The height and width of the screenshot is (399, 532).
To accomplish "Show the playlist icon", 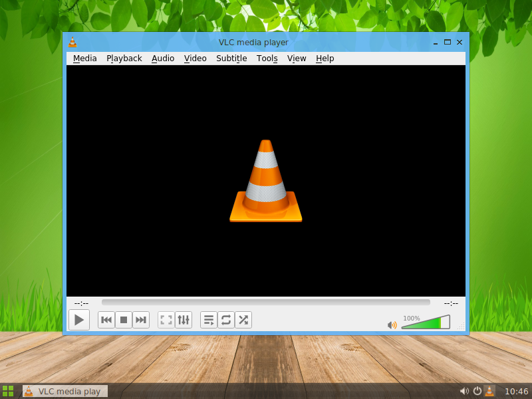I will coord(209,320).
